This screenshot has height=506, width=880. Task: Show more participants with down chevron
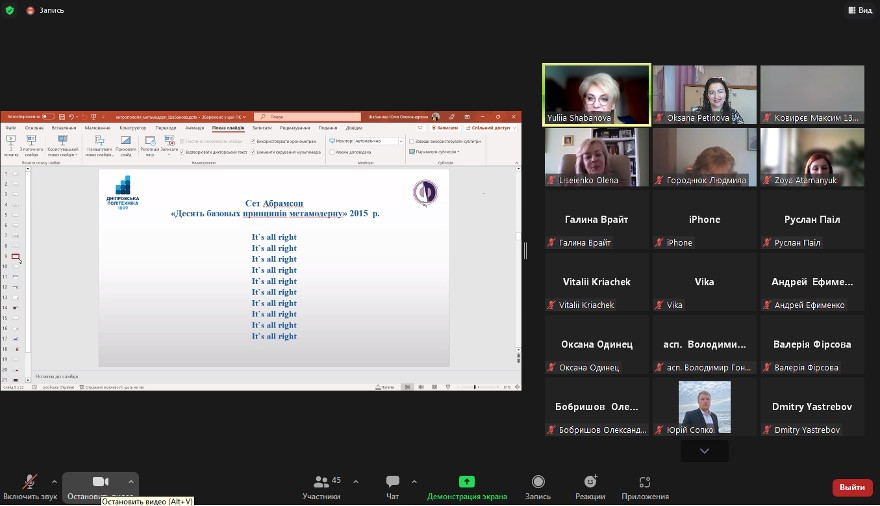point(704,451)
